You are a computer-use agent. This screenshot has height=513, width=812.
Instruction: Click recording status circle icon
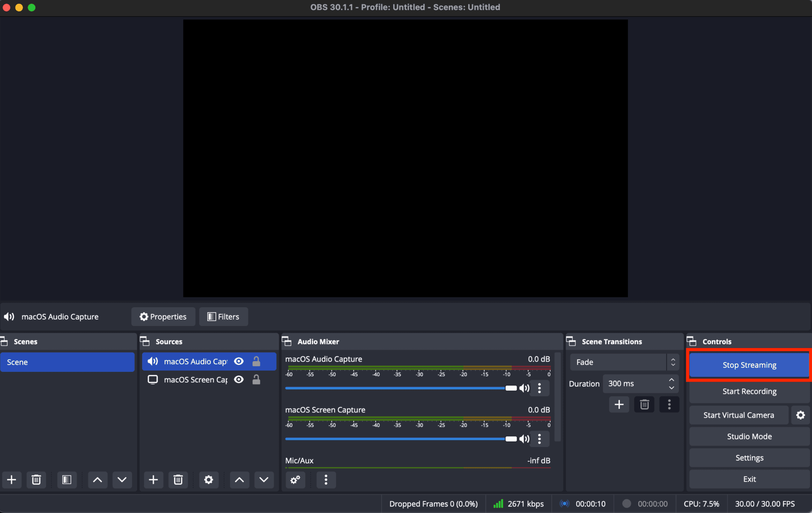[x=626, y=504]
